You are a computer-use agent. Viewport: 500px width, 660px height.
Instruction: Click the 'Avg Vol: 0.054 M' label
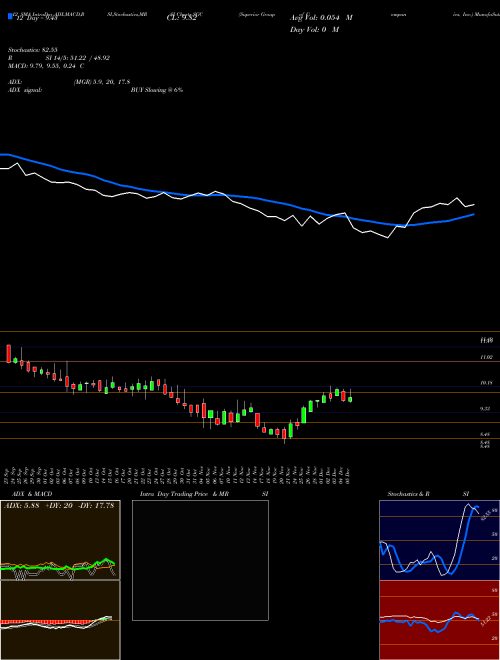[x=321, y=18]
